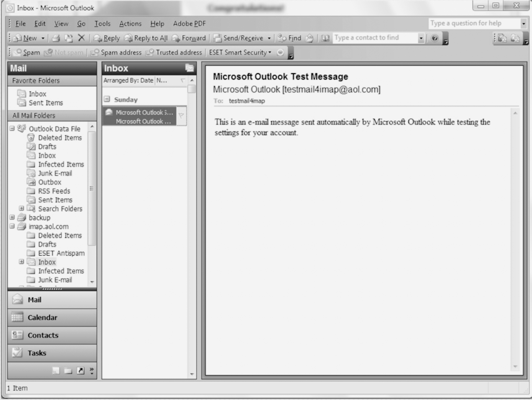Click the 'Type a question for help' box
Screen dimensions: 532x400
click(474, 23)
